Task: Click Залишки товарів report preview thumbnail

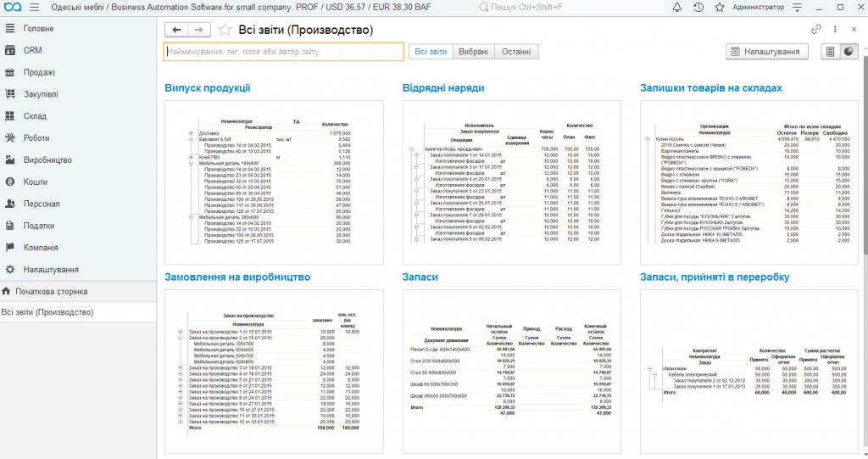Action: [x=749, y=182]
